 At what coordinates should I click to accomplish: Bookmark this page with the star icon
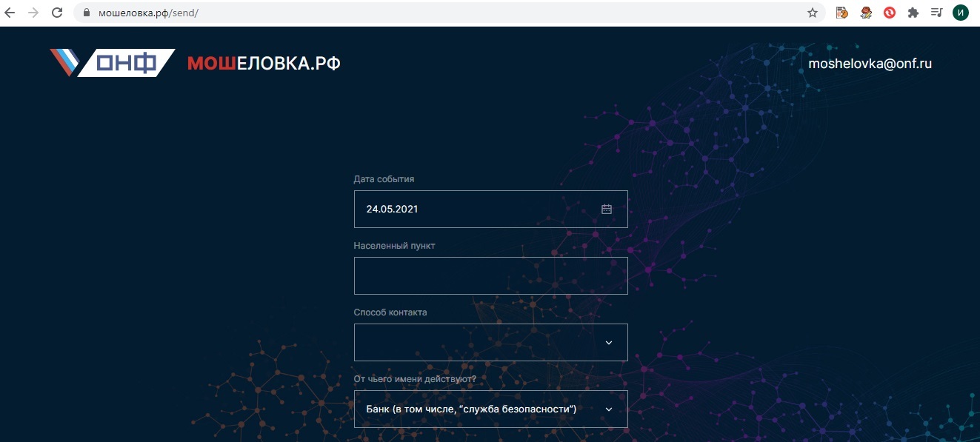pyautogui.click(x=813, y=13)
